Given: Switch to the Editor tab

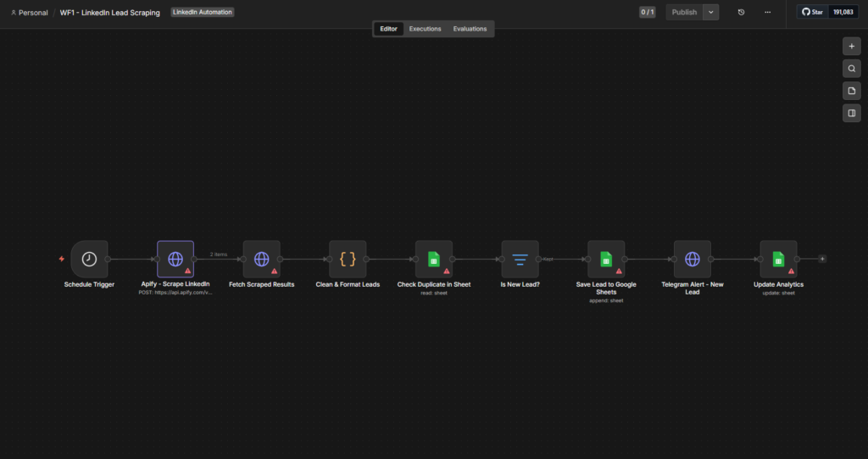Looking at the screenshot, I should [388, 29].
